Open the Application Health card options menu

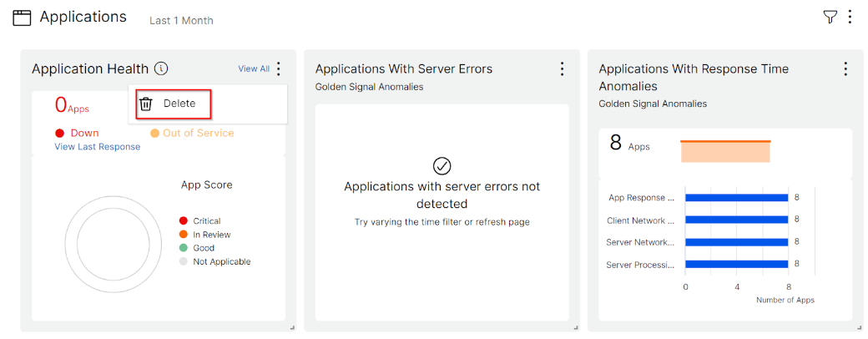pyautogui.click(x=279, y=68)
